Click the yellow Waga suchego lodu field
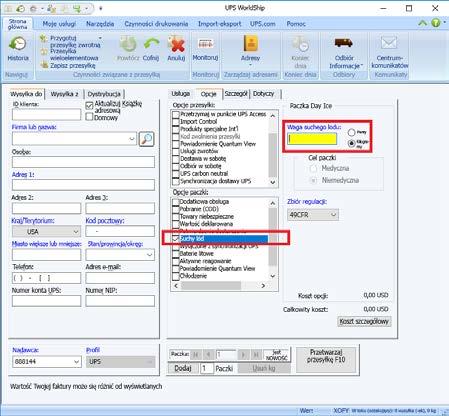The image size is (449, 416). (312, 139)
